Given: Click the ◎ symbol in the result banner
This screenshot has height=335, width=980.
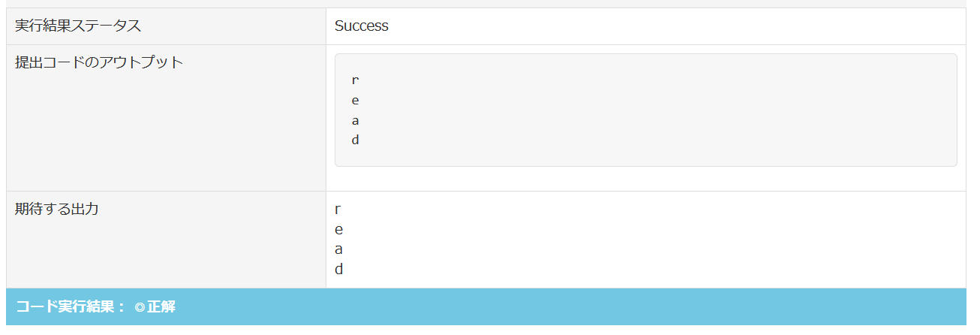Looking at the screenshot, I should tap(140, 307).
